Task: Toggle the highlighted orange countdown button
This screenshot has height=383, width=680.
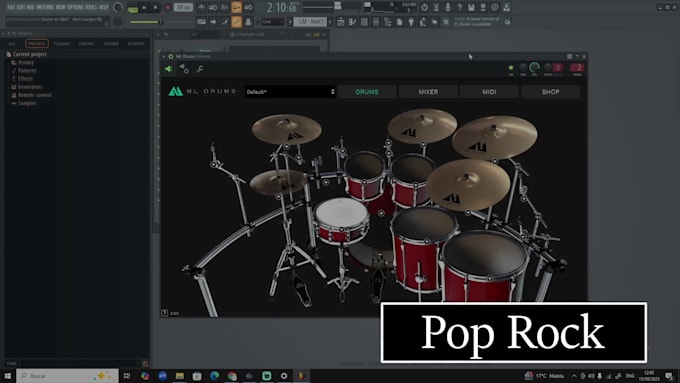Action: tap(236, 7)
